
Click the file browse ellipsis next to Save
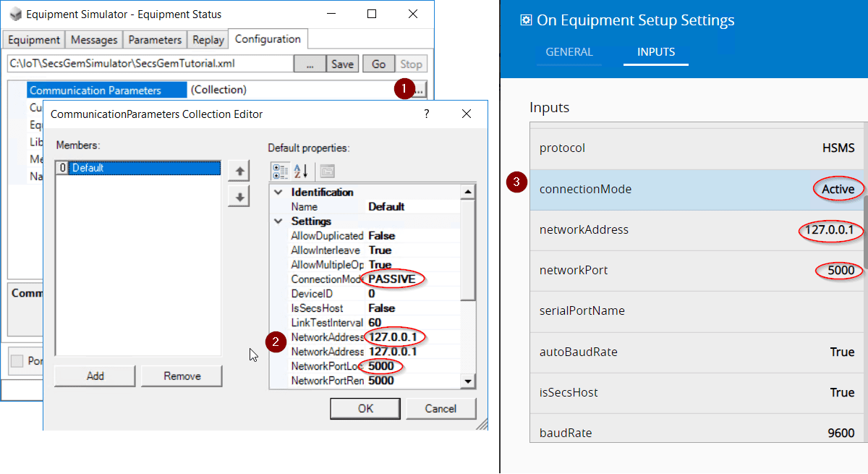click(x=310, y=64)
